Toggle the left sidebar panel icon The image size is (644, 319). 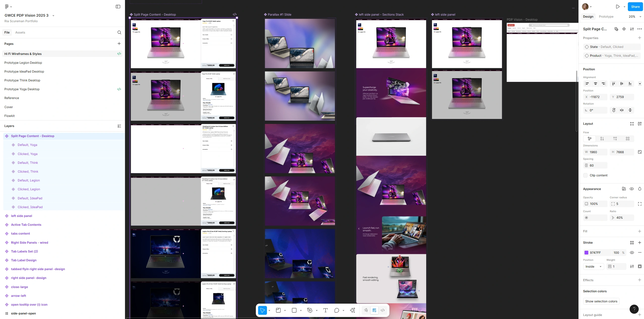[118, 7]
